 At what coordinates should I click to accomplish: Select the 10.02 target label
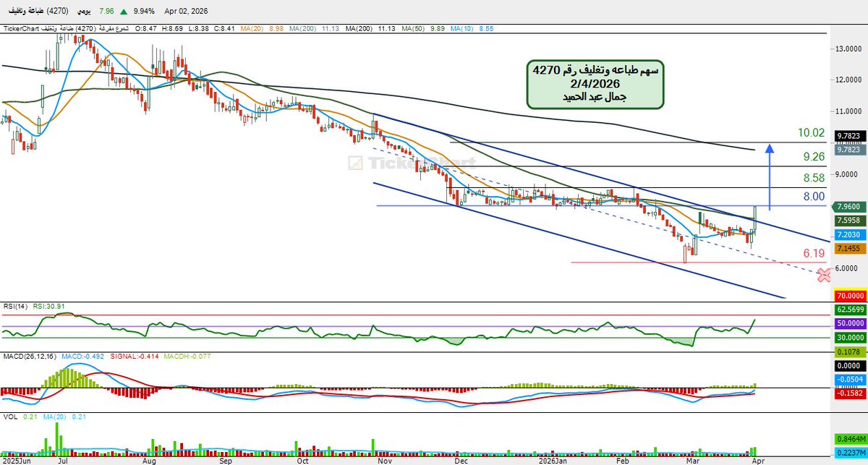point(812,132)
